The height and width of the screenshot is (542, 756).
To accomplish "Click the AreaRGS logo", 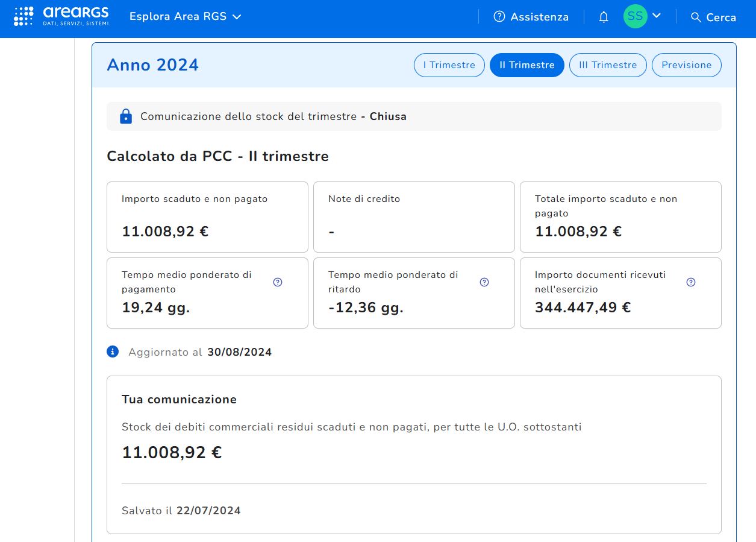I will pyautogui.click(x=62, y=16).
